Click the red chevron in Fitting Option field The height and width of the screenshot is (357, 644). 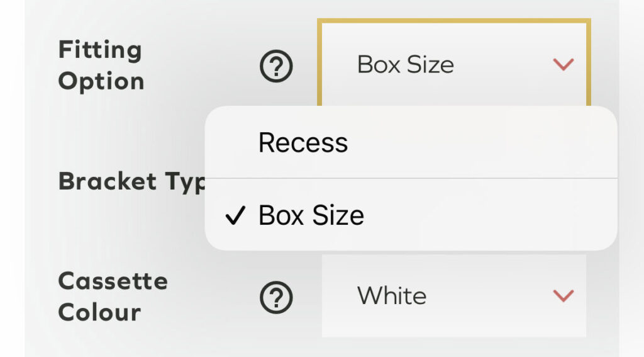point(563,64)
